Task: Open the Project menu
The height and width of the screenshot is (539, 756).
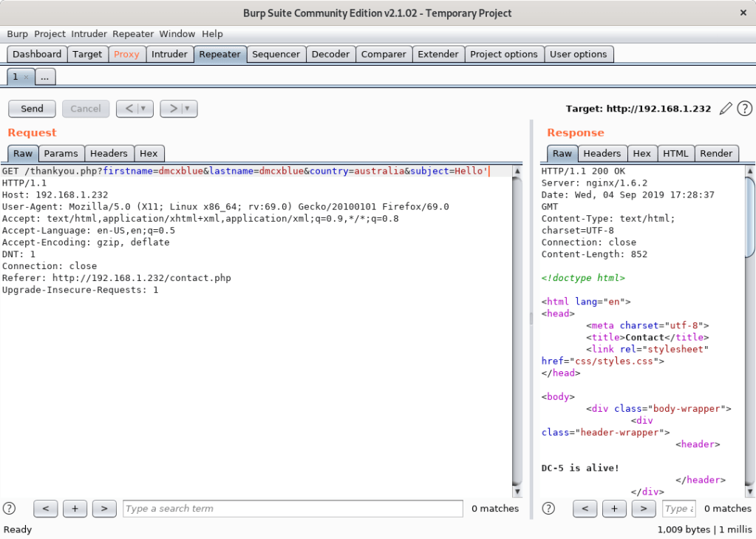Action: (50, 34)
